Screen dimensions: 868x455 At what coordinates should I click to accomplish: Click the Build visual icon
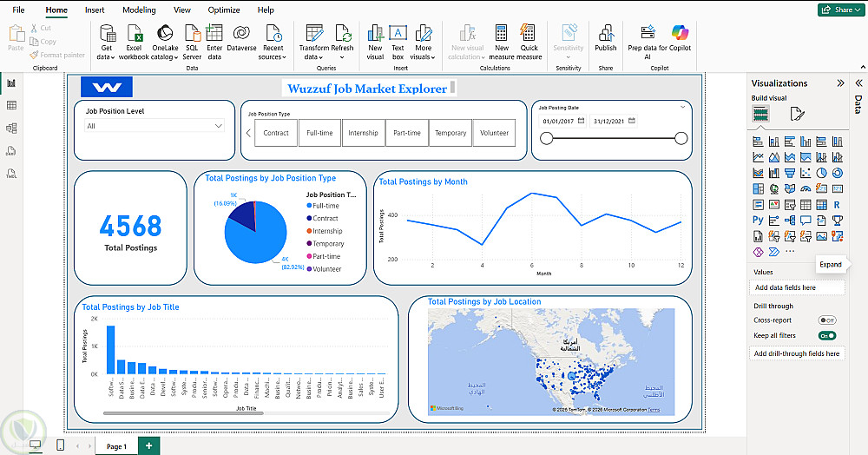point(760,114)
